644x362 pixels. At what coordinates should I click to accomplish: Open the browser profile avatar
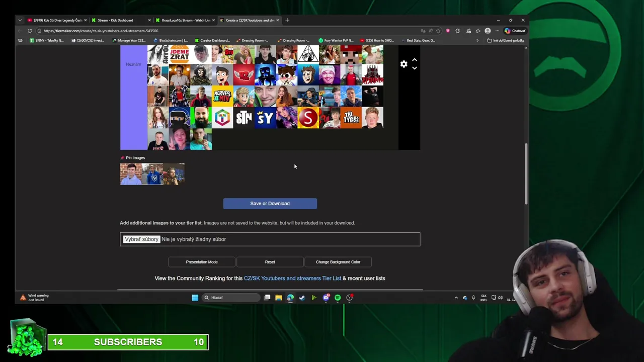[488, 31]
